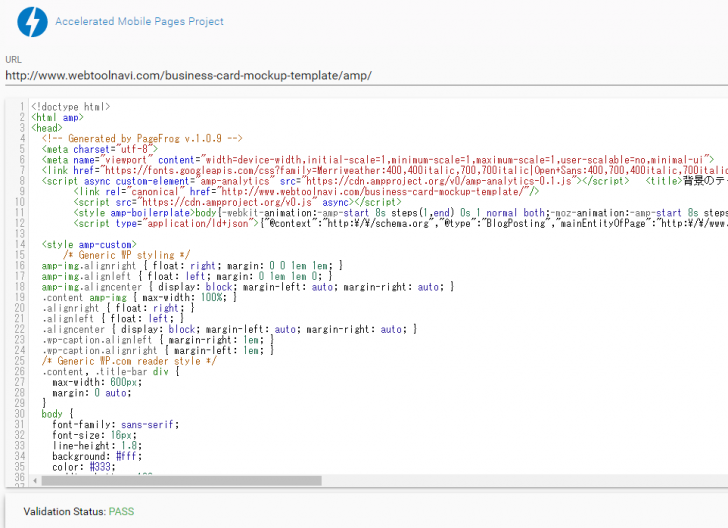The width and height of the screenshot is (728, 528).
Task: Click the 'URL' label above the address field
Action: click(13, 59)
